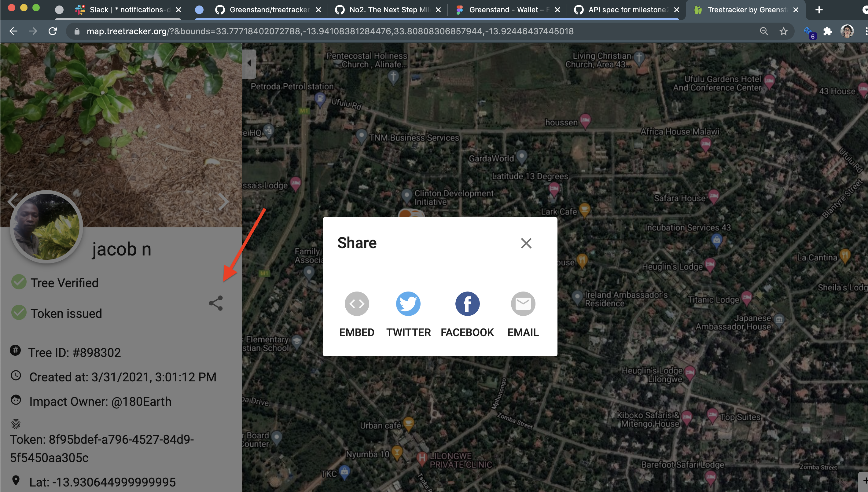Share via the Twitter icon
The width and height of the screenshot is (868, 492).
[x=408, y=303]
